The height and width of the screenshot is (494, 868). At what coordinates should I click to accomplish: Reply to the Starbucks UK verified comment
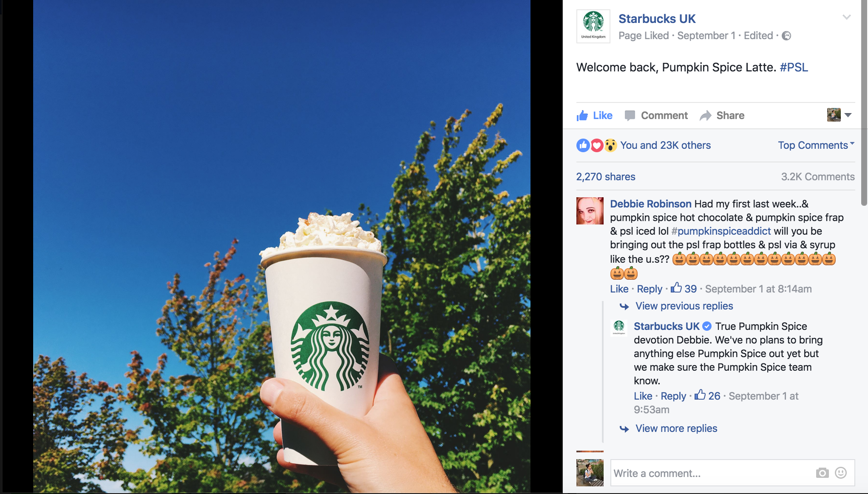(x=673, y=396)
